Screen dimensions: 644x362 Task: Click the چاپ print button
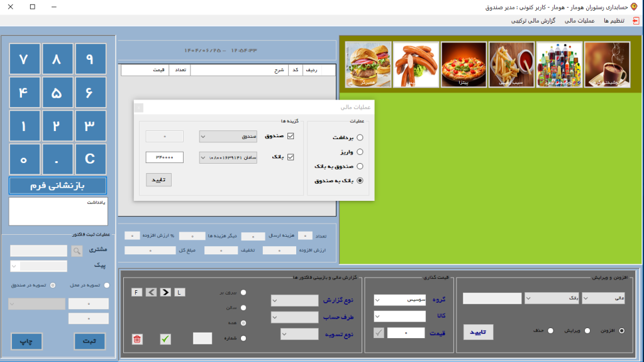(26, 341)
